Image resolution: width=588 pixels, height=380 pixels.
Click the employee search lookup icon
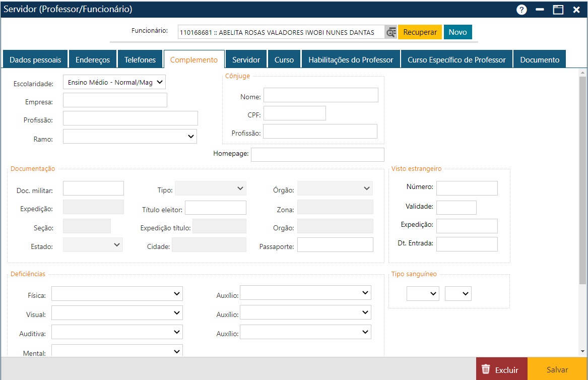pyautogui.click(x=391, y=32)
